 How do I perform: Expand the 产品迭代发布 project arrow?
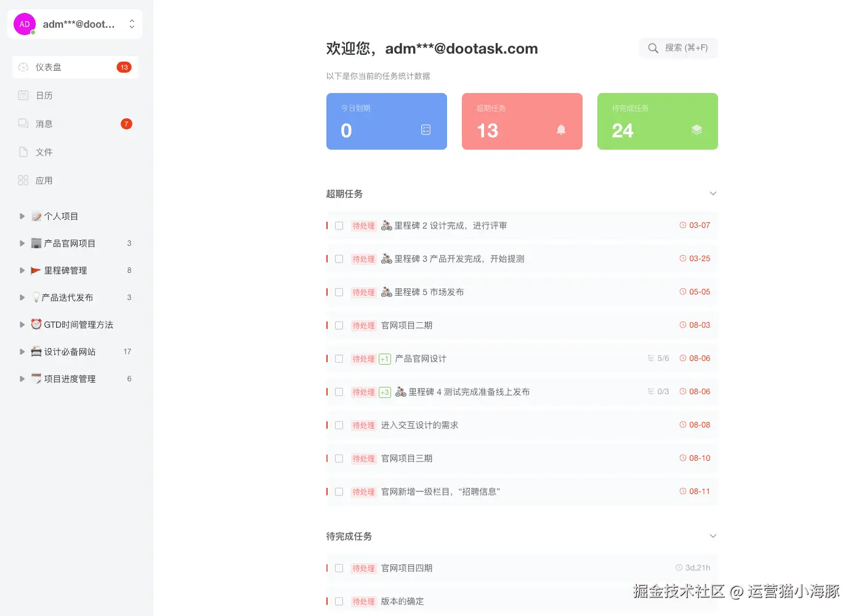(x=22, y=298)
